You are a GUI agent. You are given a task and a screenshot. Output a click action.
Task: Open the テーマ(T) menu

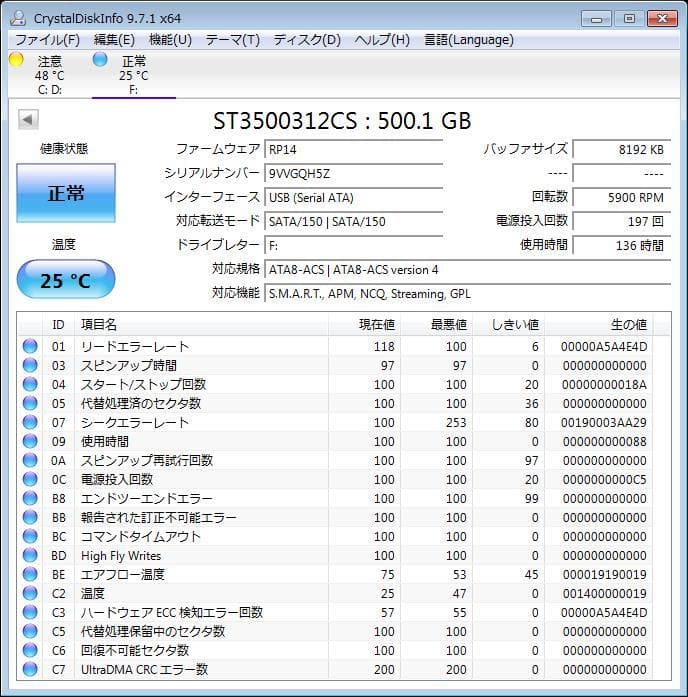(232, 40)
